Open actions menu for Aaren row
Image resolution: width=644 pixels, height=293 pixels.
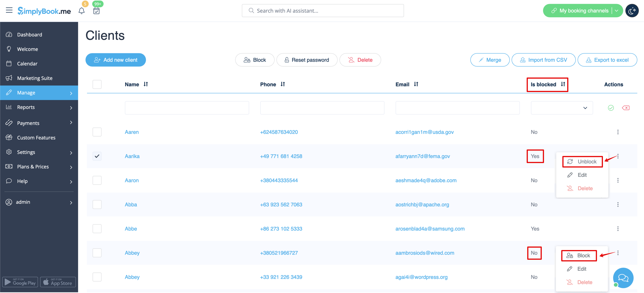click(618, 132)
